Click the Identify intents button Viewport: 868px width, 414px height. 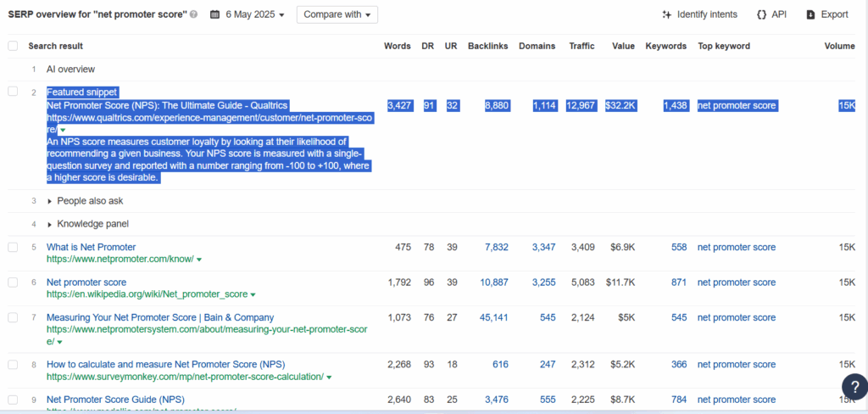point(699,15)
